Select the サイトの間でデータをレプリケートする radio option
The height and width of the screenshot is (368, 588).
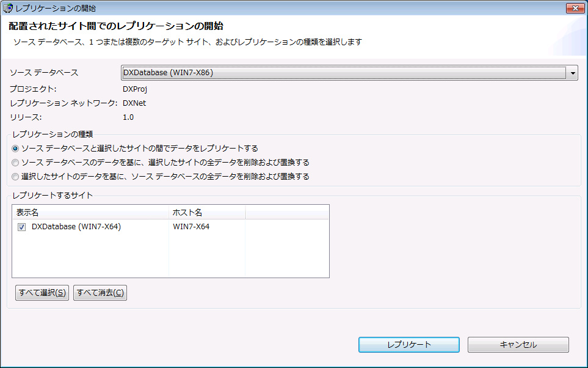click(x=15, y=149)
